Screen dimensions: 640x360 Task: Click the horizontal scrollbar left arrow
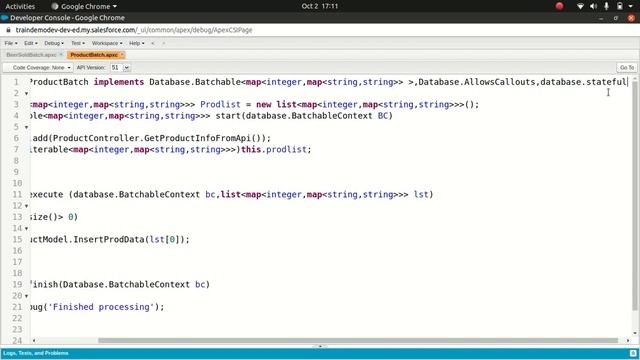coord(34,340)
